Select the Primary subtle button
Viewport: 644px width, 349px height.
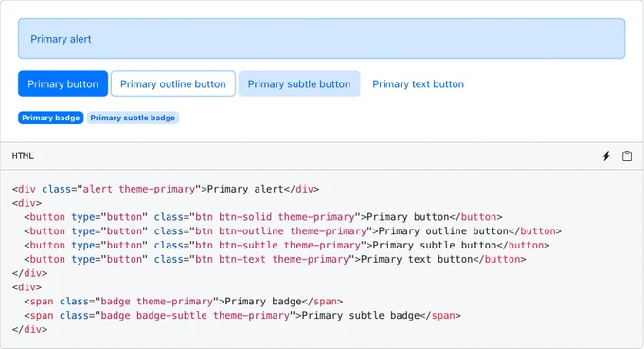tap(299, 83)
